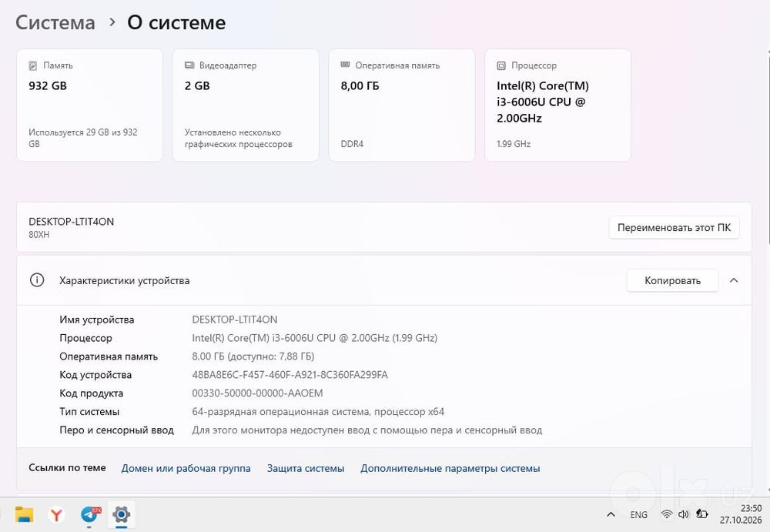Click Переименовать этот ПК button
Screen dimensions: 770x532
pyautogui.click(x=674, y=227)
